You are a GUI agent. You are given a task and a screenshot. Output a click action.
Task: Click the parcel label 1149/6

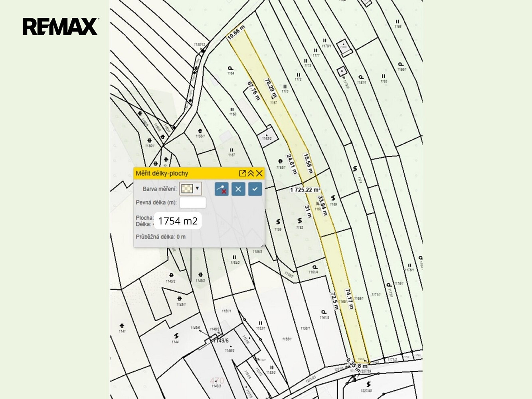point(221,340)
